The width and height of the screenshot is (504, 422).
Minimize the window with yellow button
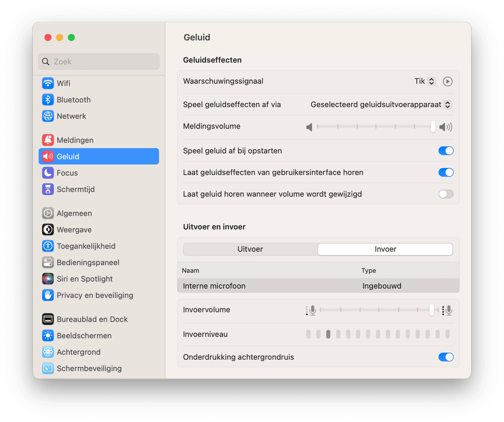[x=60, y=37]
